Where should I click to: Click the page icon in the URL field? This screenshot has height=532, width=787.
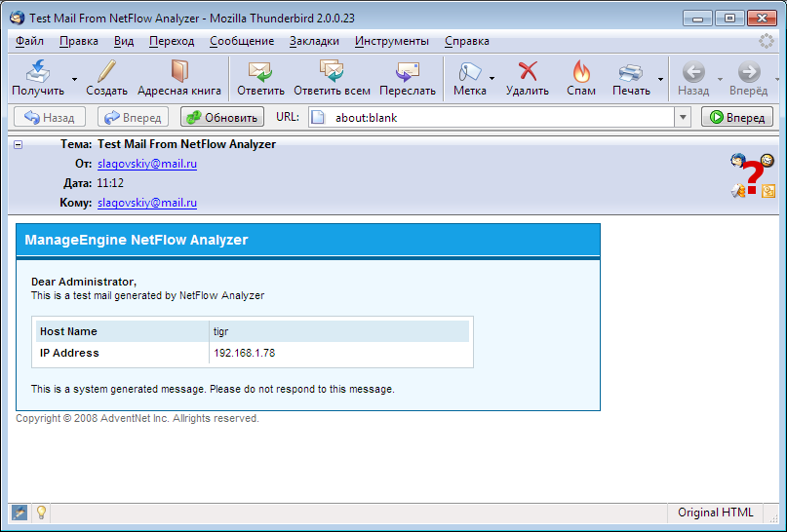(318, 117)
